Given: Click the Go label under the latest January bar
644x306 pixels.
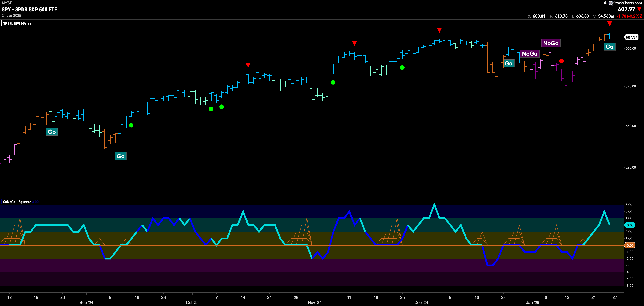Looking at the screenshot, I should (610, 47).
